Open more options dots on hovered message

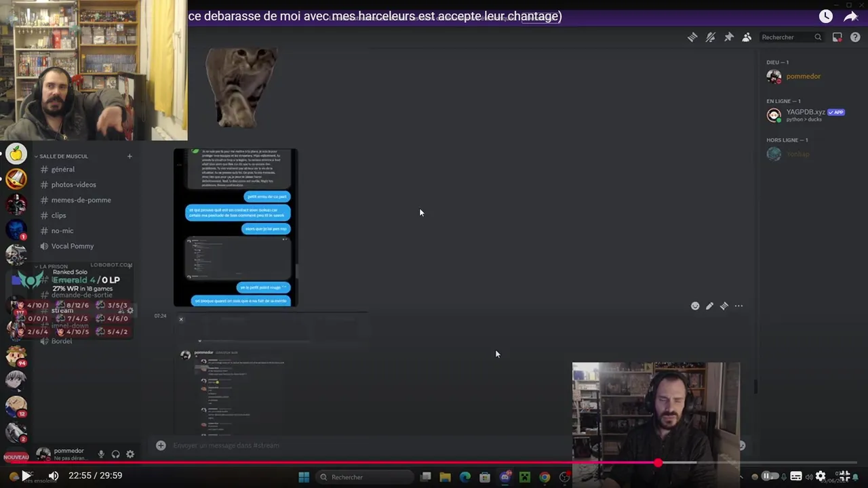click(738, 306)
